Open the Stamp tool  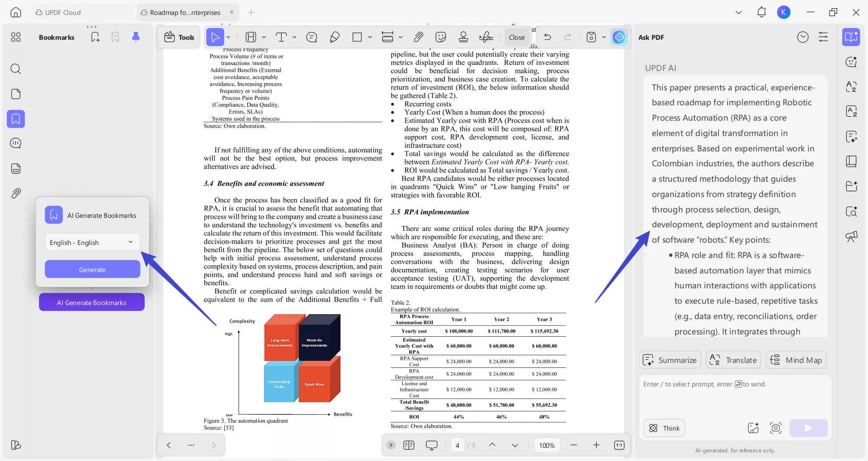click(x=463, y=37)
